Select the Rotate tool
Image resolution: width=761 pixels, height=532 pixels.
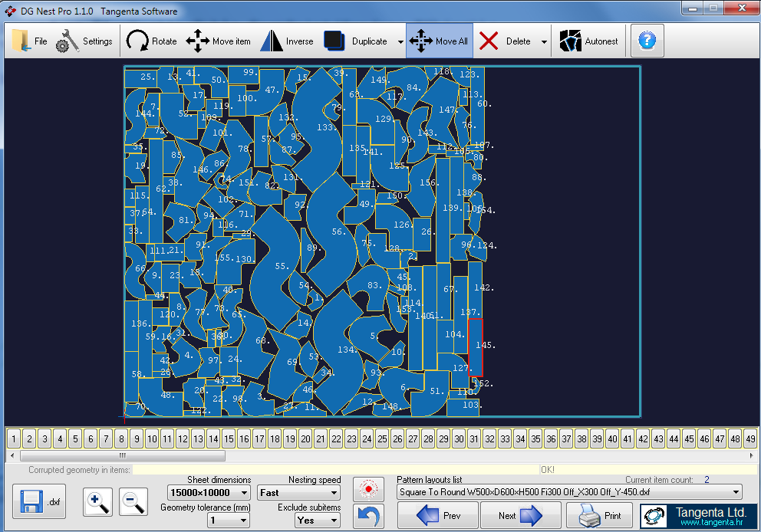tap(151, 41)
